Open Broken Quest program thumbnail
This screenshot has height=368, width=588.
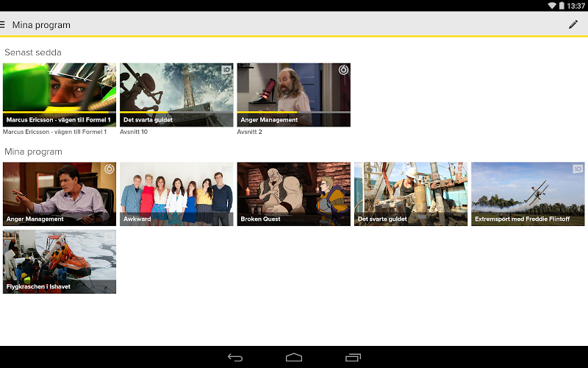[293, 193]
